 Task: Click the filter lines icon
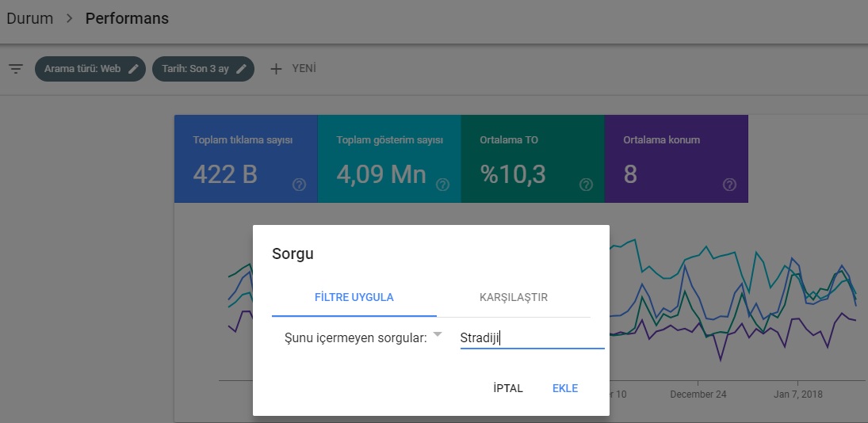click(x=16, y=69)
